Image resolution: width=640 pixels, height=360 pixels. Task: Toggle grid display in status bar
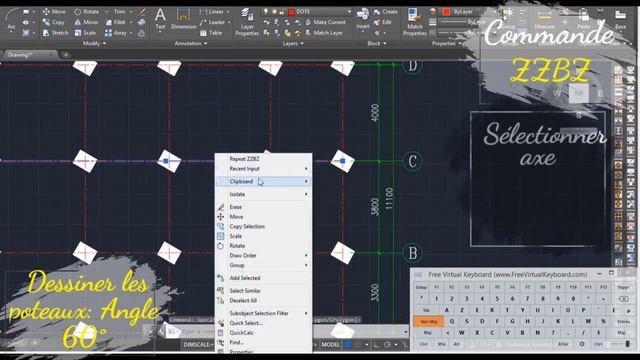tap(348, 344)
